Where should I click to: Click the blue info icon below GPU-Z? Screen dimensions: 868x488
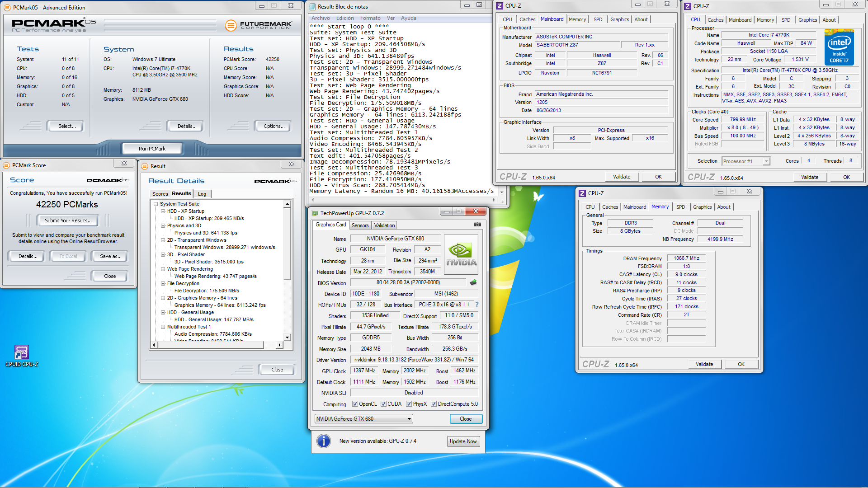(x=324, y=441)
